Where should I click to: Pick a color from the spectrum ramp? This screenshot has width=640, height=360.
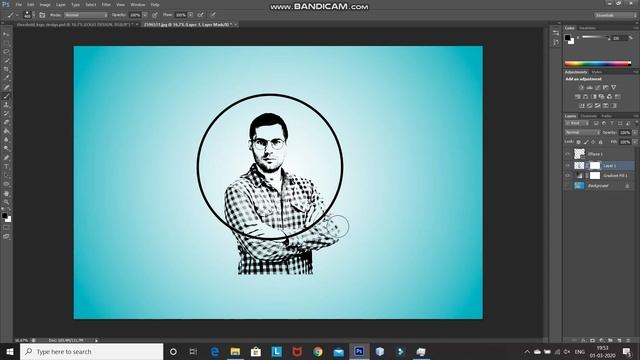pyautogui.click(x=598, y=64)
